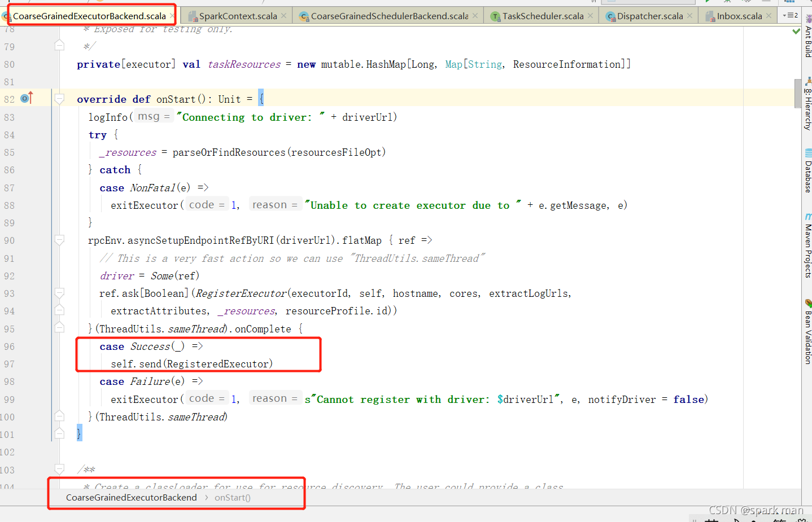Screen dimensions: 812x522
Task: Show the hidden tabs dropdown list
Action: coord(790,15)
